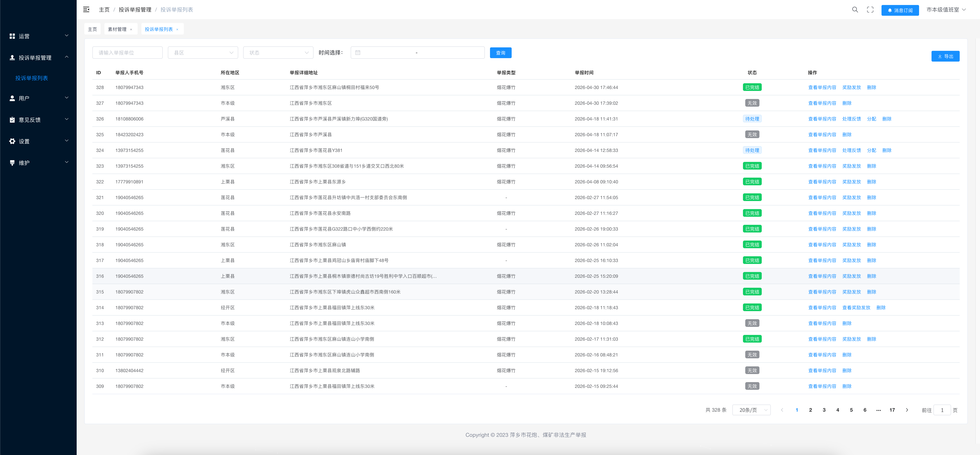The image size is (980, 455).
Task: Go to page 6
Action: [865, 410]
